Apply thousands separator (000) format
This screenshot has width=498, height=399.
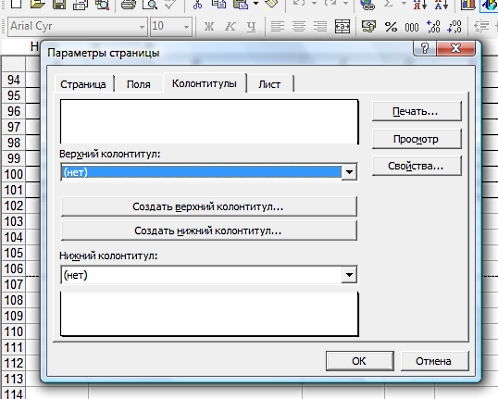[412, 27]
